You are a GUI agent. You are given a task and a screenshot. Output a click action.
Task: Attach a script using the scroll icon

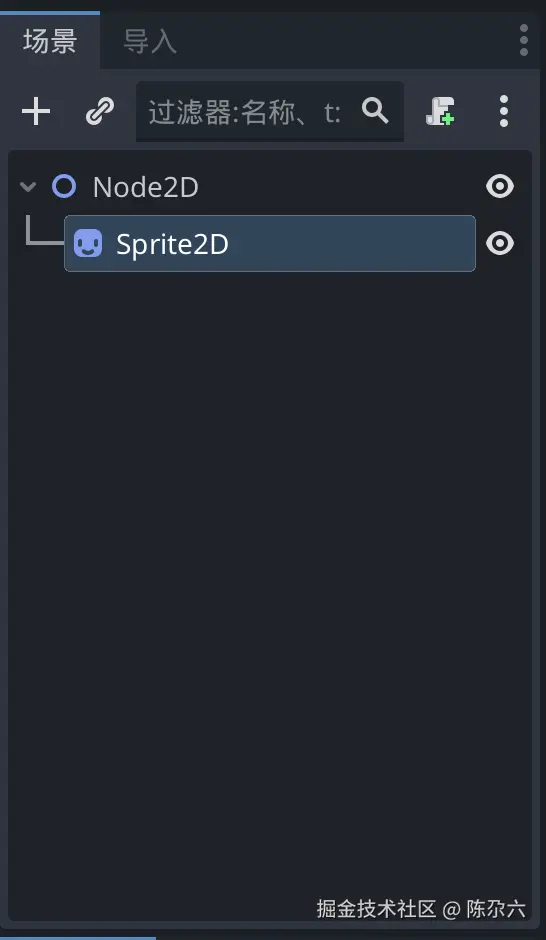441,112
